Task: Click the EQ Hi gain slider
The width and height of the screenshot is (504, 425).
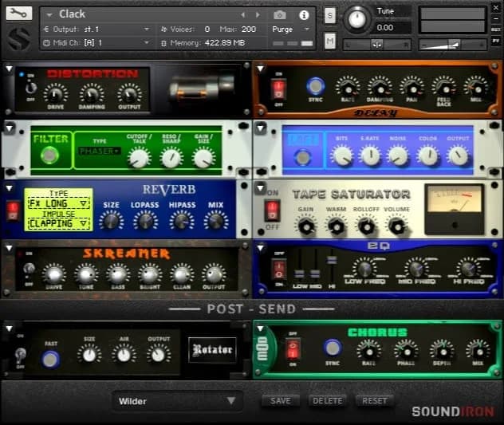Action: [332, 260]
